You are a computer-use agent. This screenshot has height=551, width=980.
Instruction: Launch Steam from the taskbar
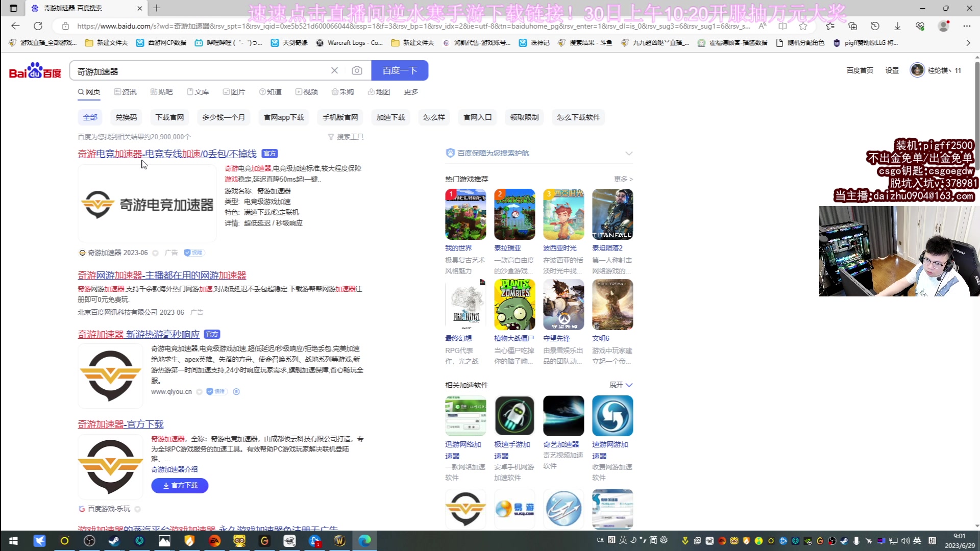114,541
